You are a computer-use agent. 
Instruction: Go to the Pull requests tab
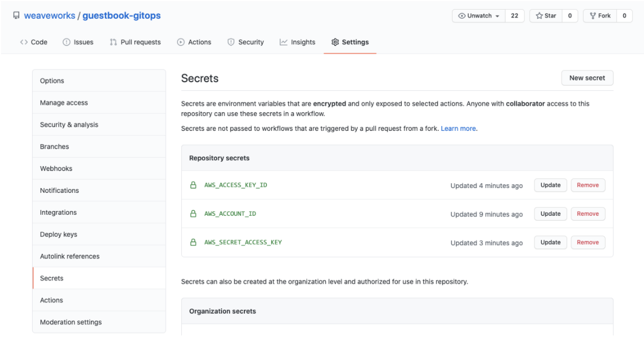point(135,42)
